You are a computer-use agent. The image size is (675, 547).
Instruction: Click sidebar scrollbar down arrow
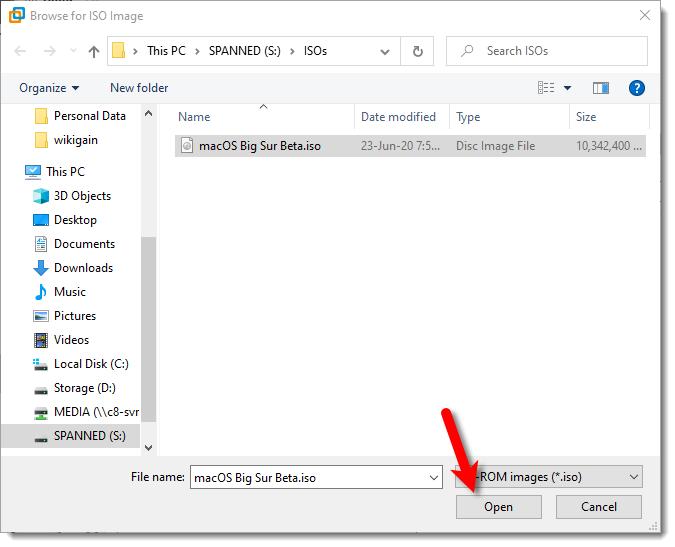coord(149,448)
